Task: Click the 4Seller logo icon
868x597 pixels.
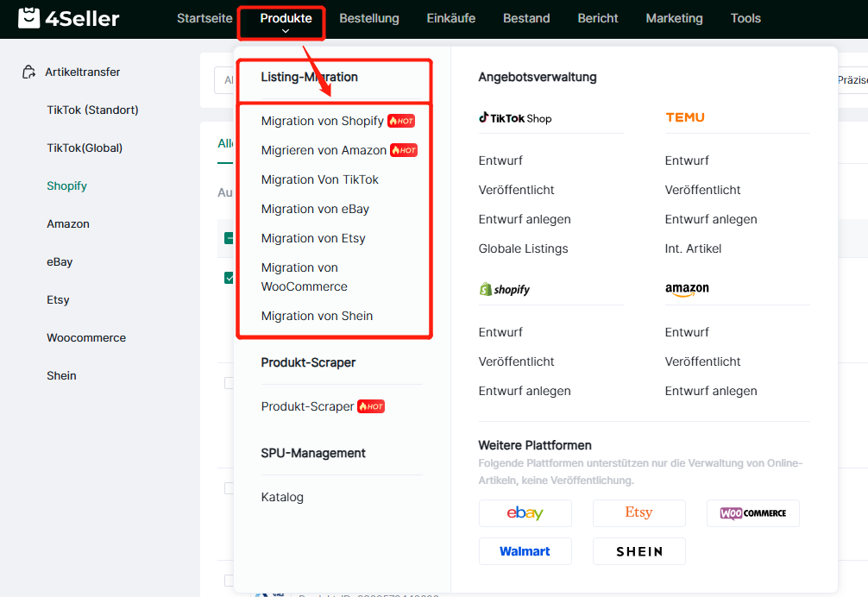Action: [x=28, y=18]
